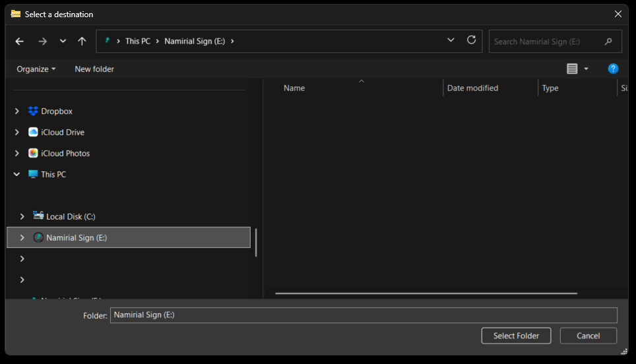Image resolution: width=636 pixels, height=364 pixels.
Task: Click the Forward navigation arrow
Action: pyautogui.click(x=42, y=41)
